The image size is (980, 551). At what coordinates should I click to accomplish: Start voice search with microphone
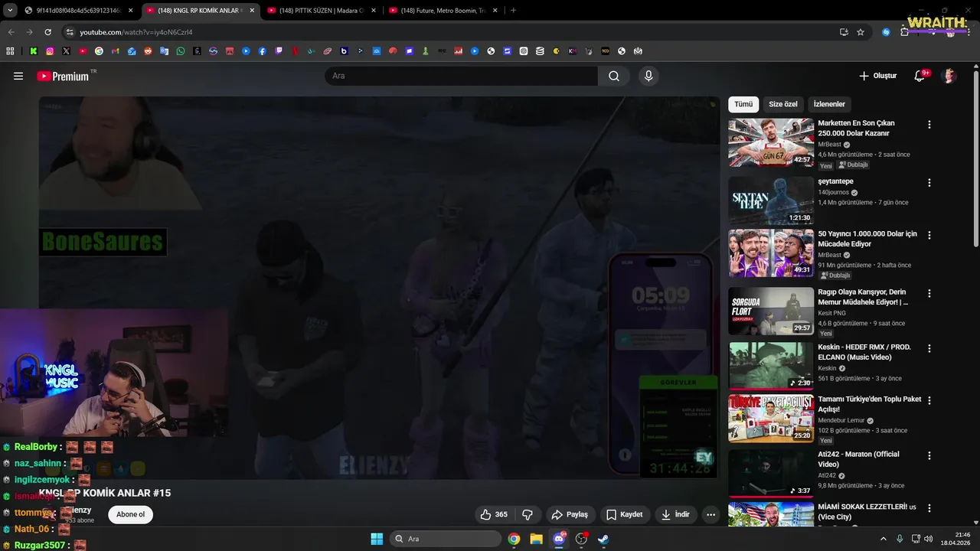(648, 76)
